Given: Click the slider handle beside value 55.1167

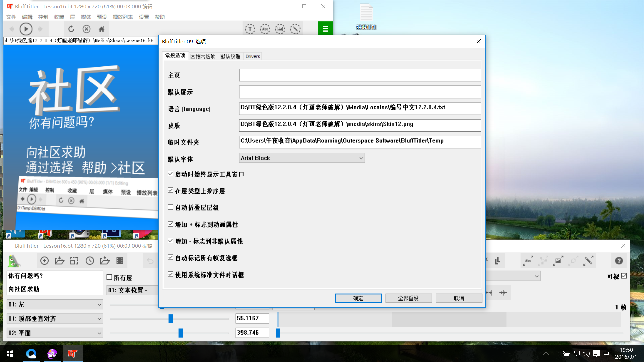Looking at the screenshot, I should 171,319.
